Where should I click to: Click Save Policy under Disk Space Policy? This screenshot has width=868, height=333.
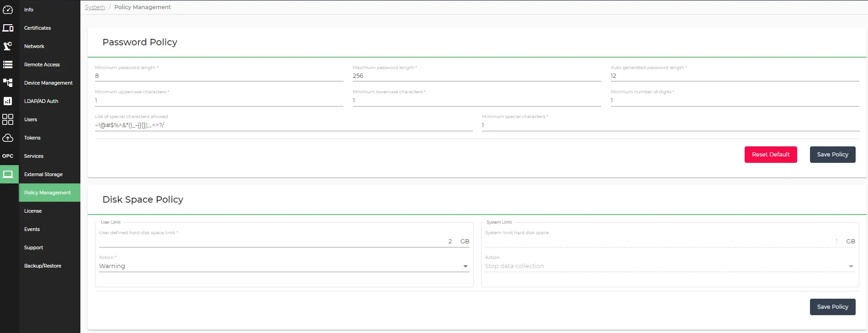[832, 307]
